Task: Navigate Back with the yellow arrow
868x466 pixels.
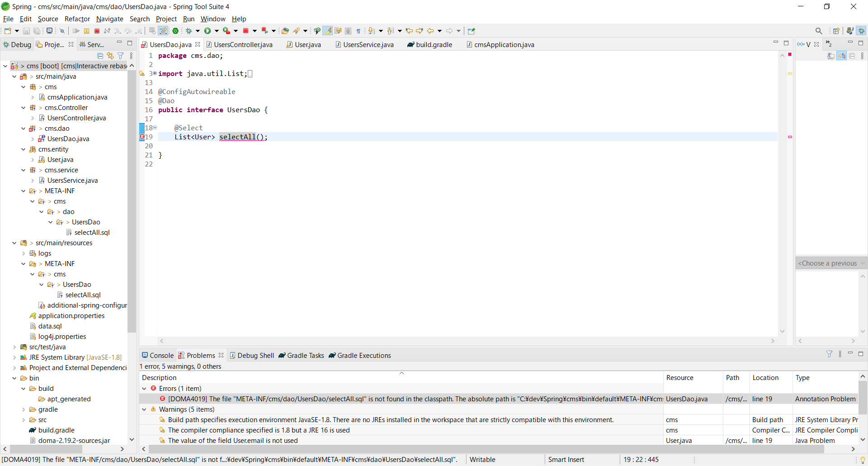Action: click(430, 31)
